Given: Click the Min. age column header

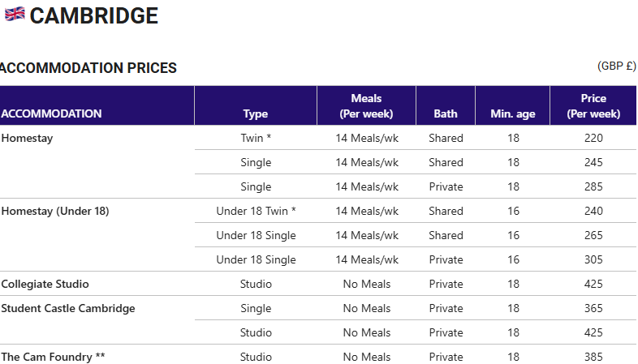Looking at the screenshot, I should pyautogui.click(x=513, y=113).
